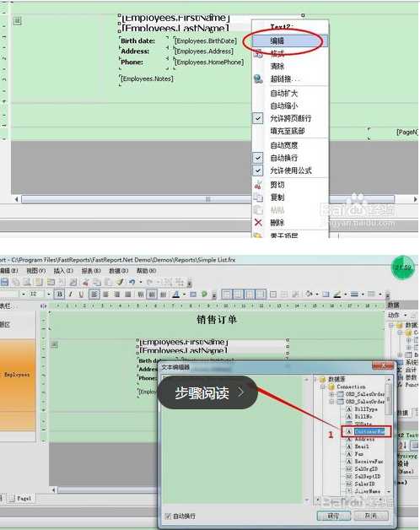This screenshot has height=530, width=420.
Task: Click the Undo arrow icon in the toolbar
Action: [132, 282]
